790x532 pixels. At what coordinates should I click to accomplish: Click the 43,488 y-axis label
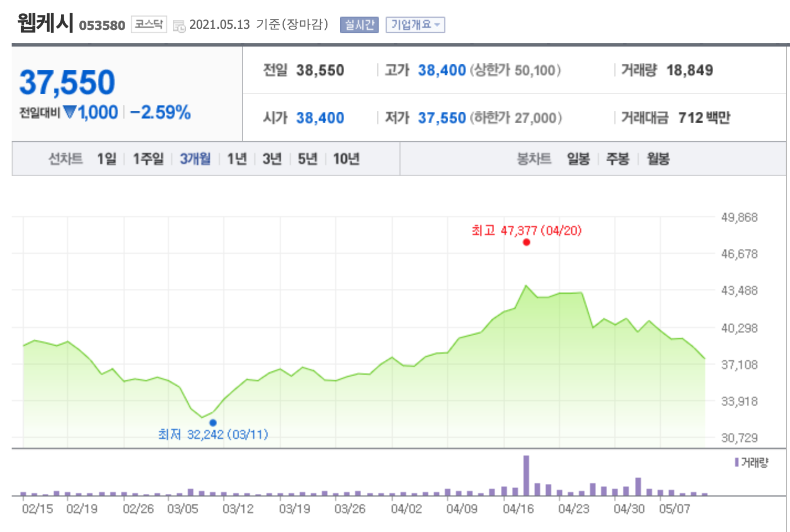pyautogui.click(x=739, y=290)
